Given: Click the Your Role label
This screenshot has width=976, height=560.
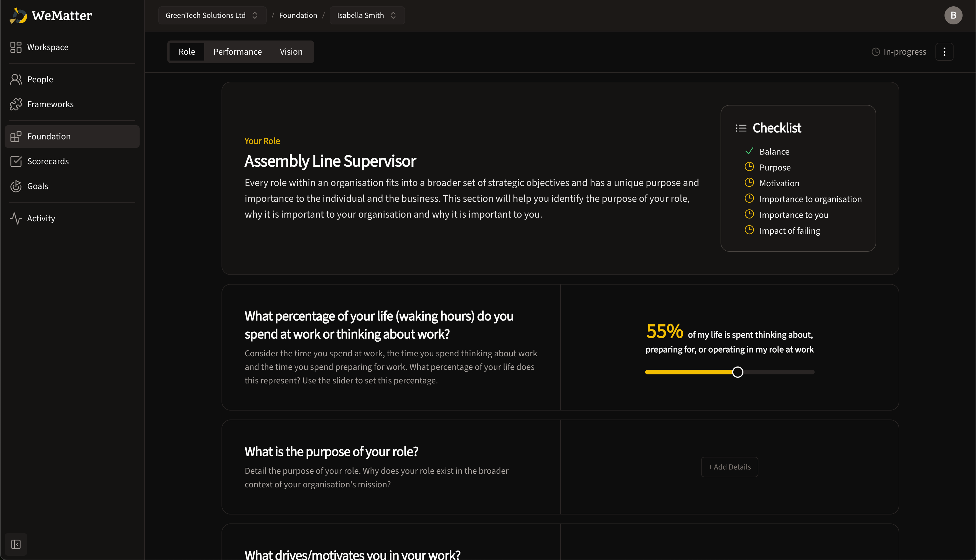Looking at the screenshot, I should pyautogui.click(x=262, y=141).
